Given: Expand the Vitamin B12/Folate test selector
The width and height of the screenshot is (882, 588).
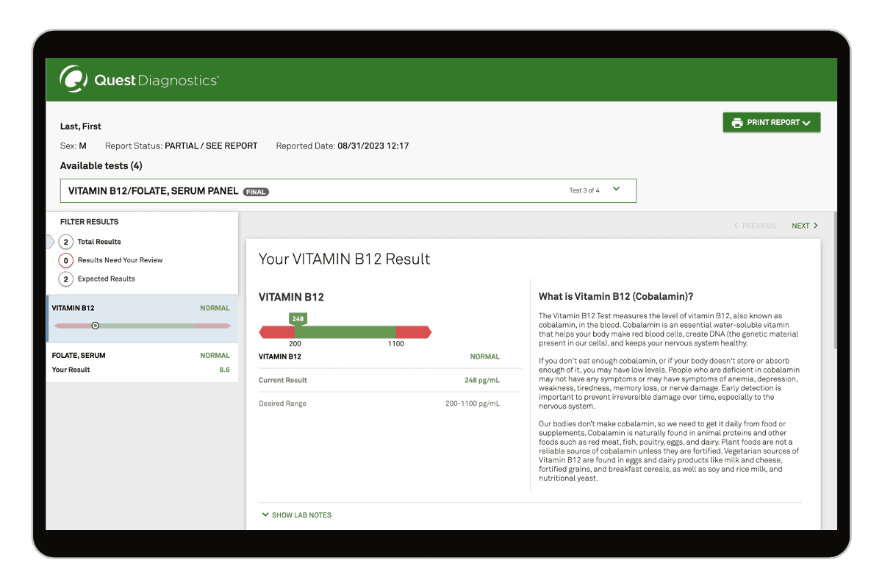Looking at the screenshot, I should 616,190.
